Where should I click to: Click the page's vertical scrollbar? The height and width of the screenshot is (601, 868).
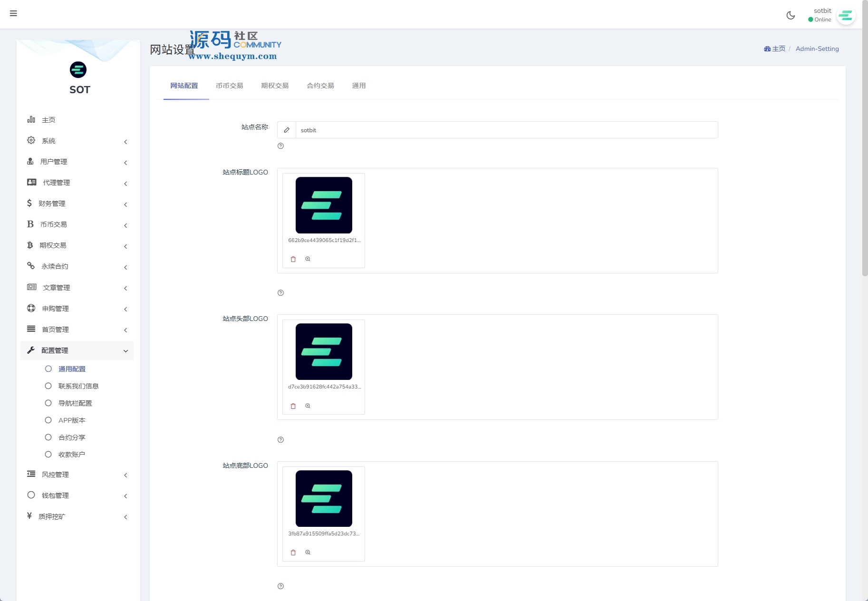pos(865,143)
